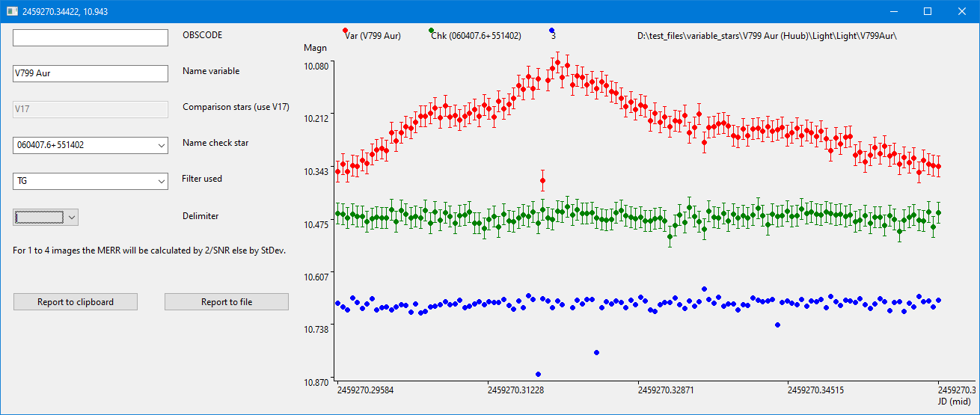Click the blue legend marker labeled 3
The image size is (980, 415).
tap(551, 30)
